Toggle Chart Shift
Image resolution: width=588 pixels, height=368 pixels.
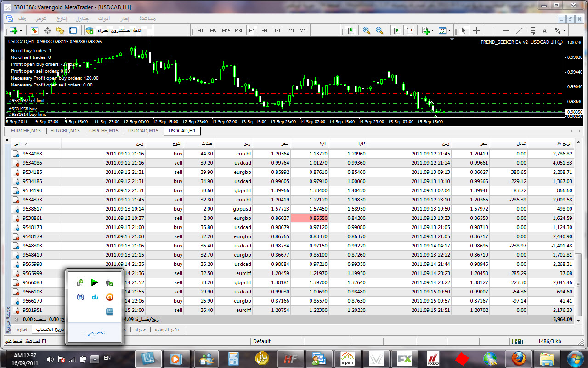(x=410, y=30)
